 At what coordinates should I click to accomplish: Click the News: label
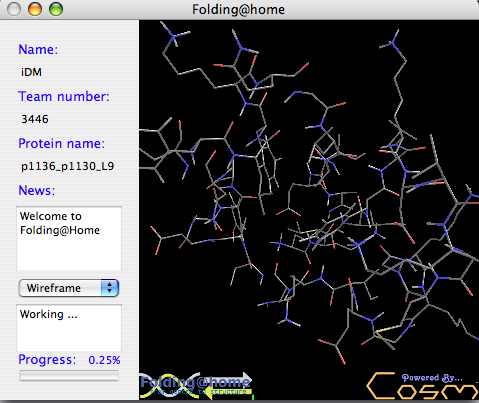tap(36, 190)
